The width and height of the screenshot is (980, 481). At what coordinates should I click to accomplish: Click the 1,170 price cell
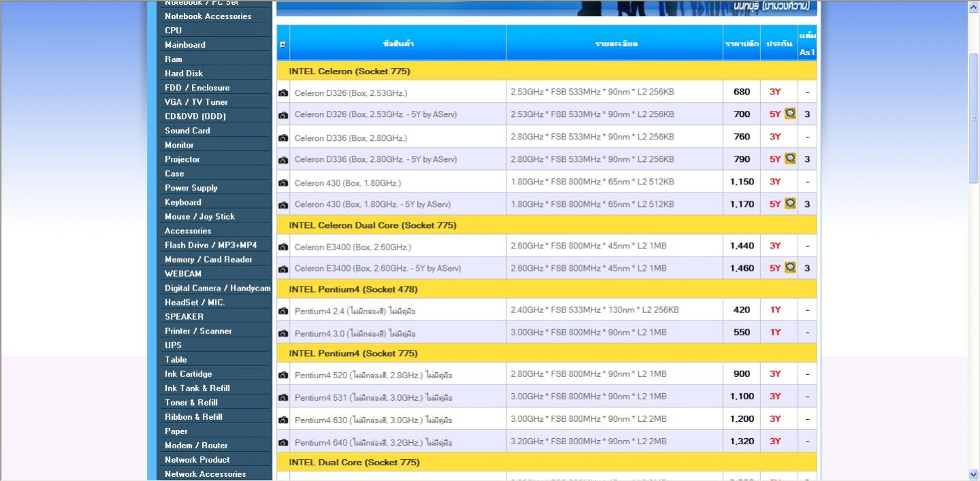(742, 203)
